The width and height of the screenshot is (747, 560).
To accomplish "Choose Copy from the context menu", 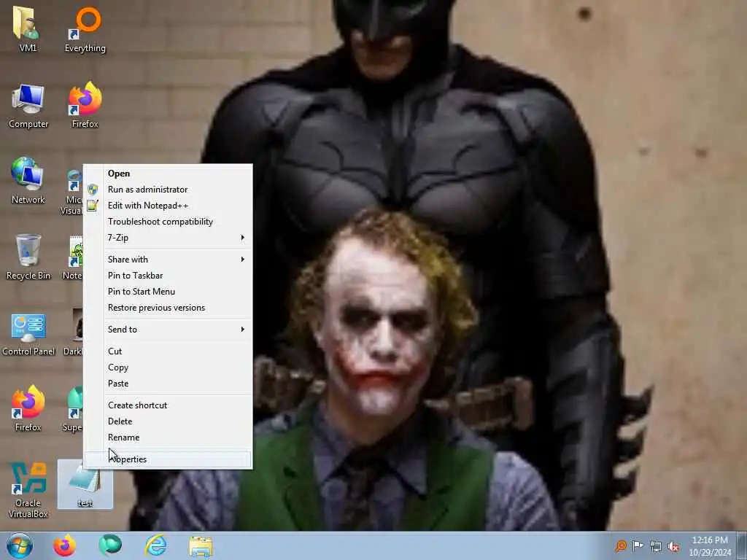I will coord(169,367).
